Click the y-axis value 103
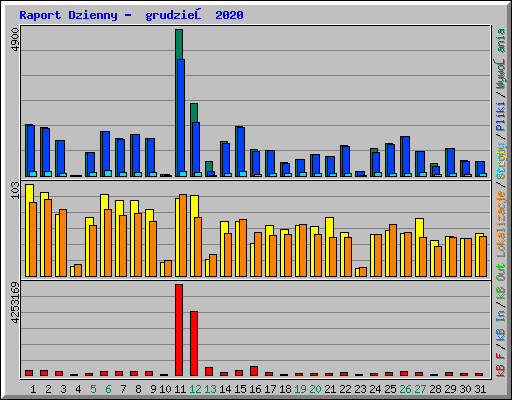This screenshot has height=400, width=512. pyautogui.click(x=15, y=190)
